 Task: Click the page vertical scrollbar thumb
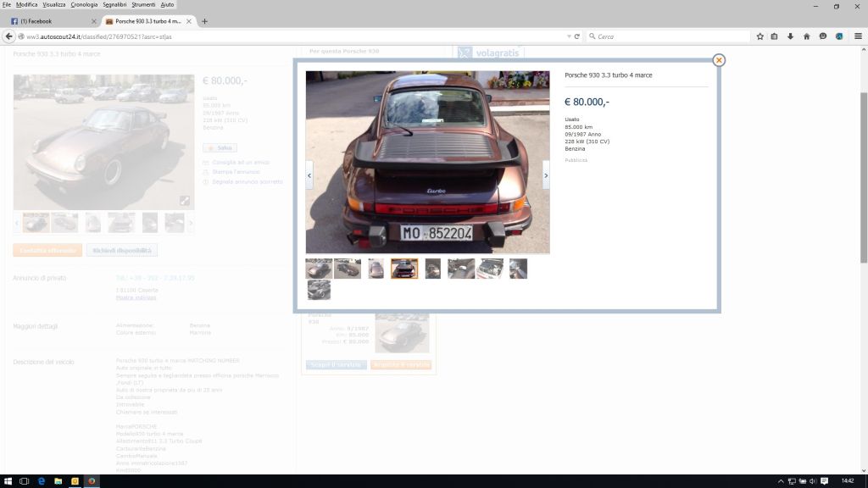click(864, 178)
